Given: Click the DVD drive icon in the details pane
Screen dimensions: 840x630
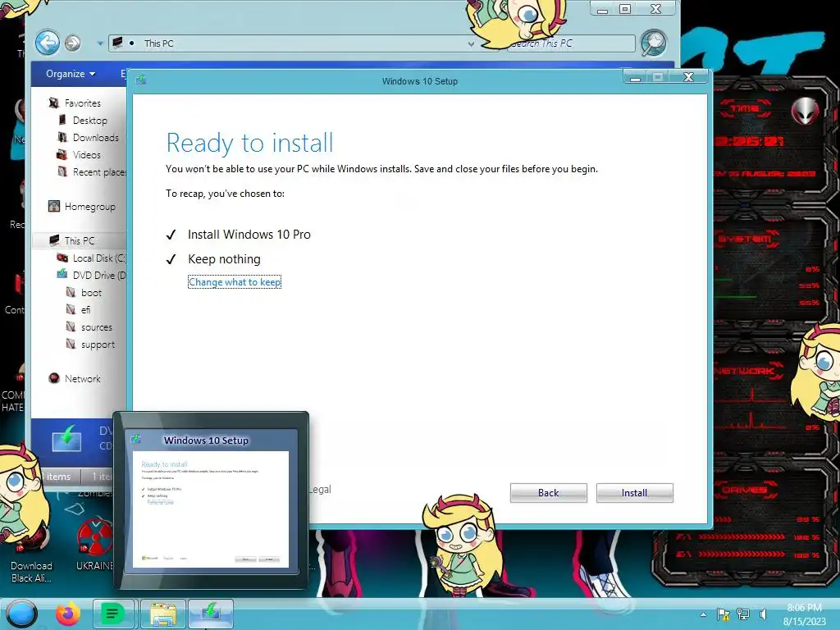Looking at the screenshot, I should pyautogui.click(x=66, y=439).
